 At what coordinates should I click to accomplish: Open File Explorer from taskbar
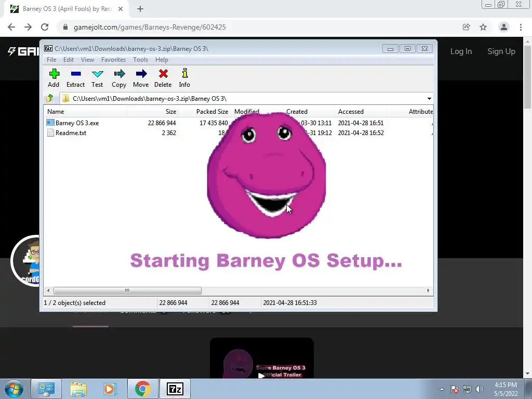[78, 389]
